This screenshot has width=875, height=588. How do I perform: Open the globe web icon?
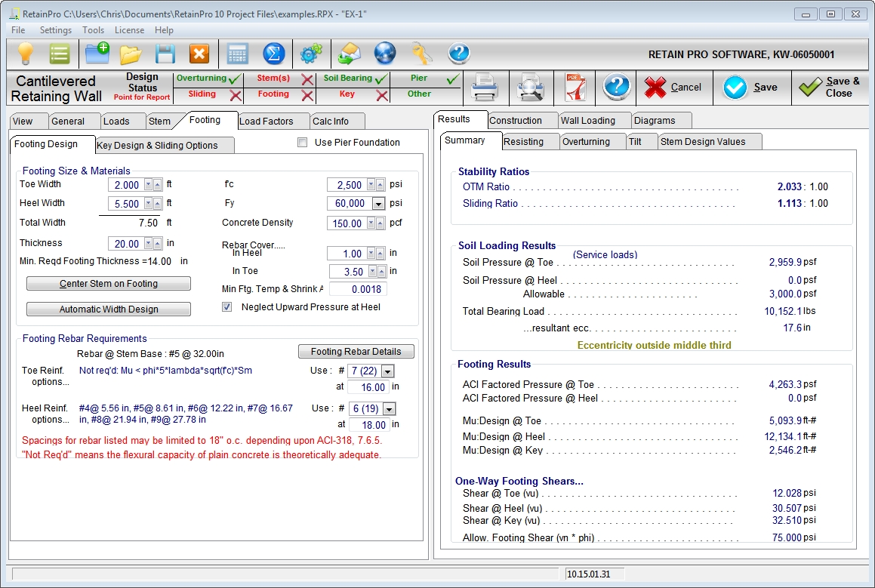385,54
